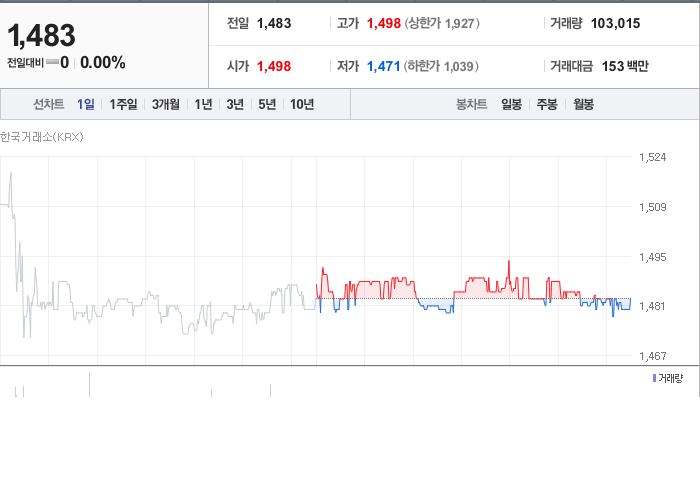The height and width of the screenshot is (490, 700).
Task: Click the current price 1,483
Action: point(41,36)
